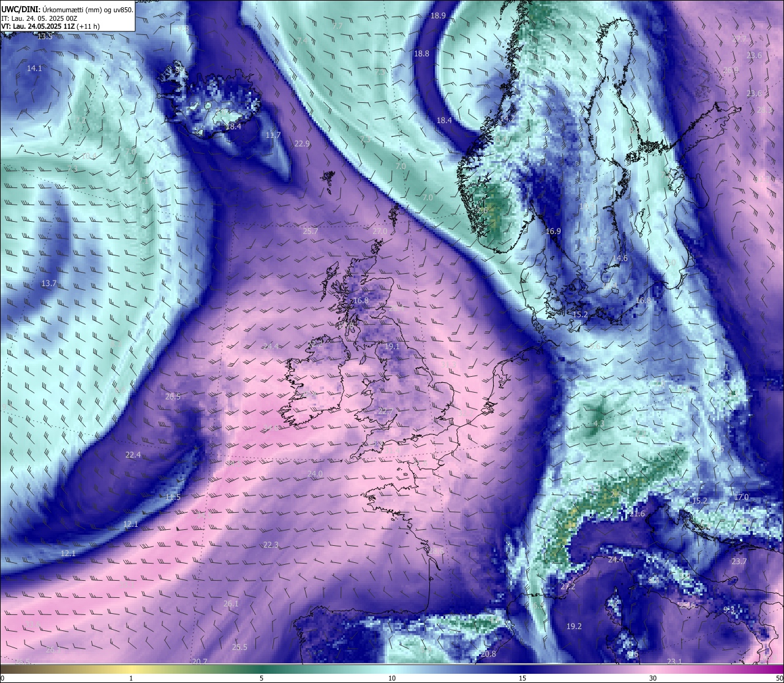Screen dimensions: 784x683
Task: Click the 22.9 value label
Action: [302, 144]
